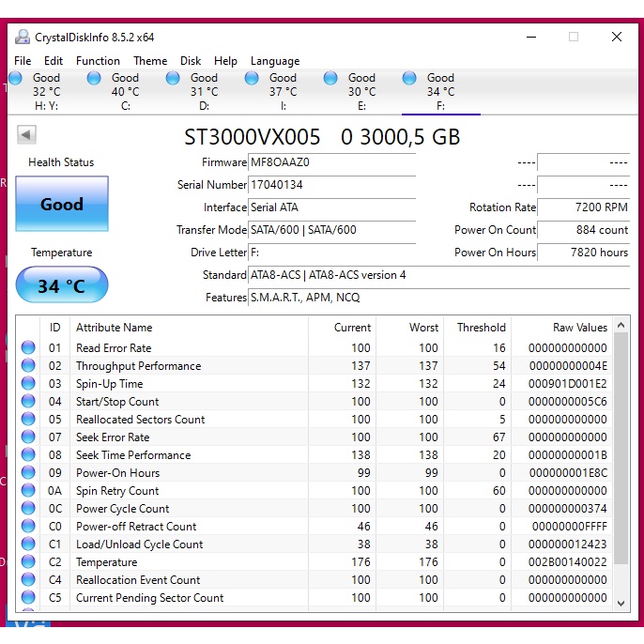The image size is (644, 644).
Task: Click the status icon for Seek Error Rate
Action: click(28, 437)
